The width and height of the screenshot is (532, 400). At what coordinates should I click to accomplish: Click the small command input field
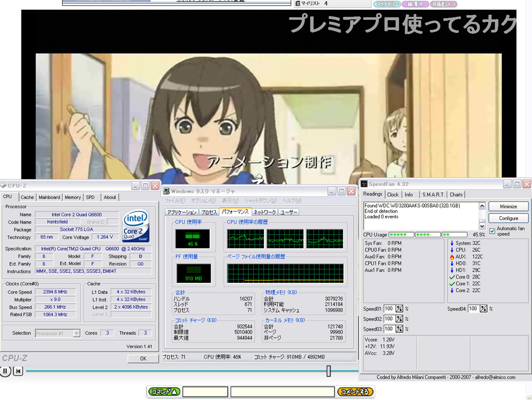coord(205,392)
